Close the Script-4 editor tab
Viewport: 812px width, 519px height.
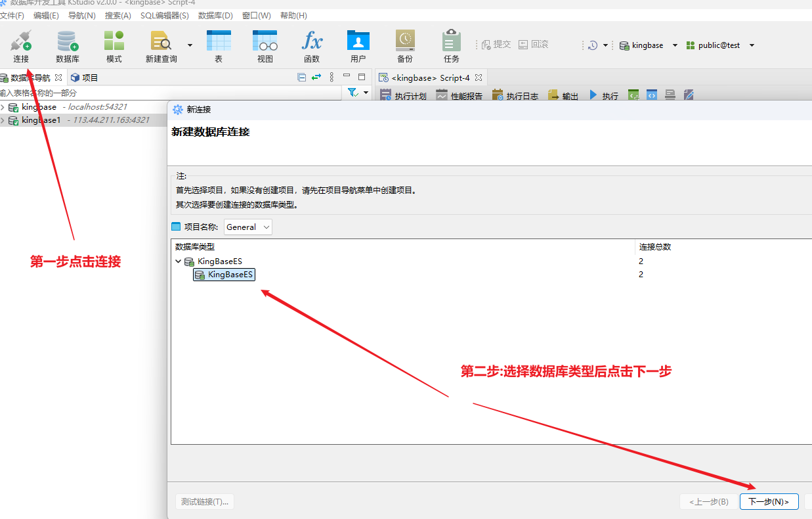coord(479,78)
